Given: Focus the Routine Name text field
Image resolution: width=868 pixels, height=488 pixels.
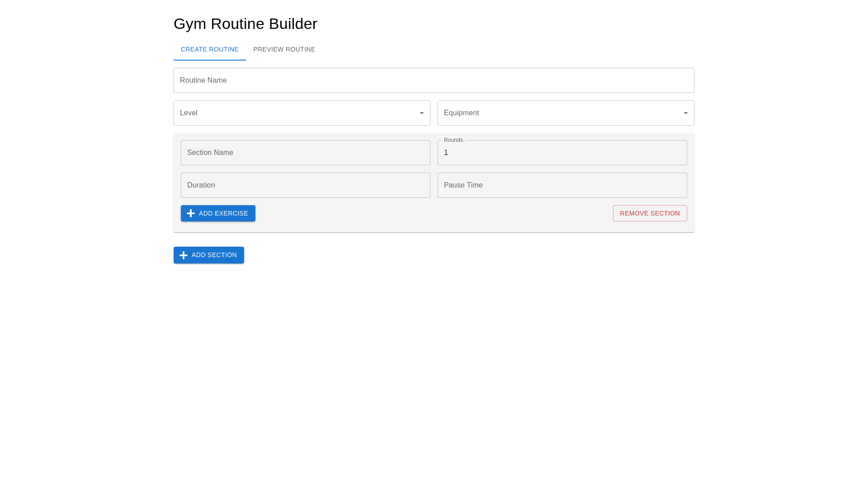Looking at the screenshot, I should pyautogui.click(x=434, y=80).
